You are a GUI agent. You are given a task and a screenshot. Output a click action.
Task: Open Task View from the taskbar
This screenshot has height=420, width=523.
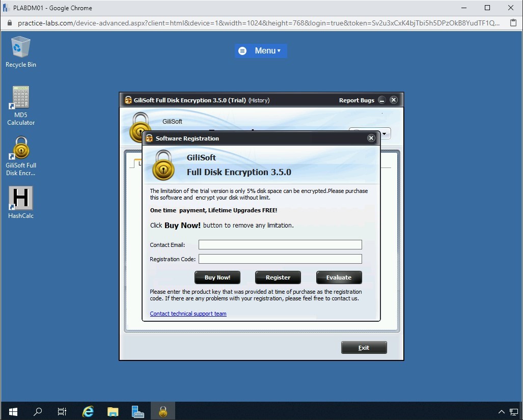tap(62, 411)
